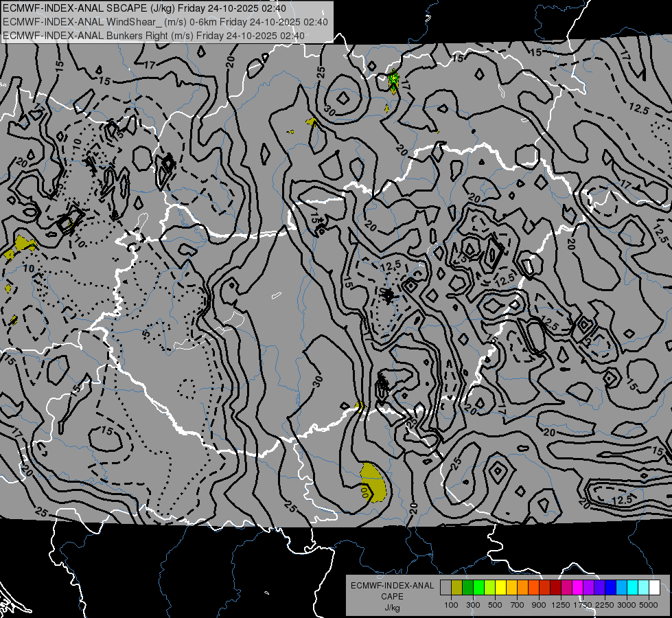Click the 1250 legend value
Viewport: 672px width, 618px height.
pos(561,605)
